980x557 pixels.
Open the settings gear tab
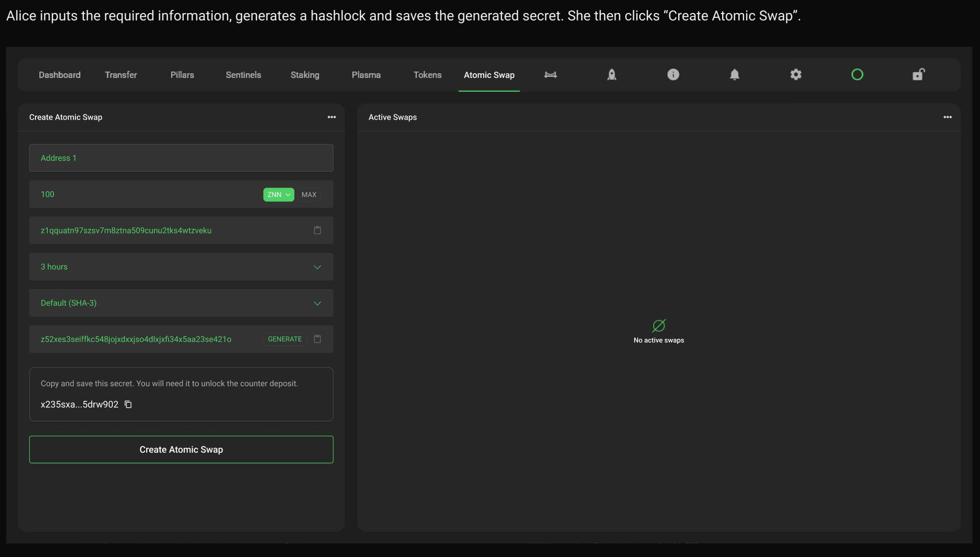(796, 75)
